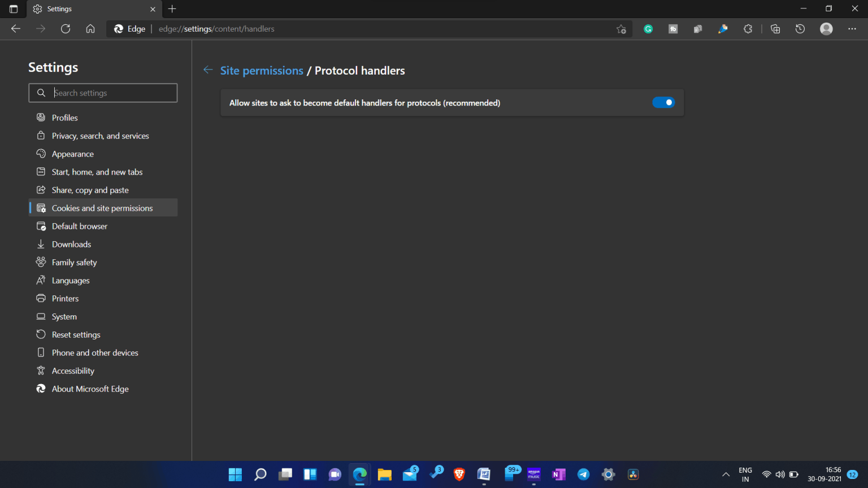
Task: Open the profile avatar menu
Action: pyautogui.click(x=826, y=29)
